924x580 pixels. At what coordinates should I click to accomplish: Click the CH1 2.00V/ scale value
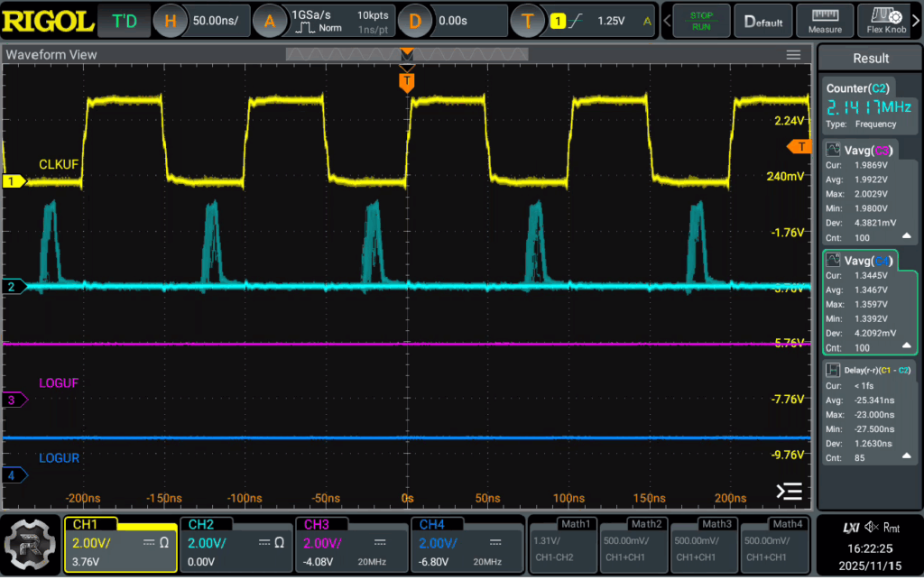[91, 543]
